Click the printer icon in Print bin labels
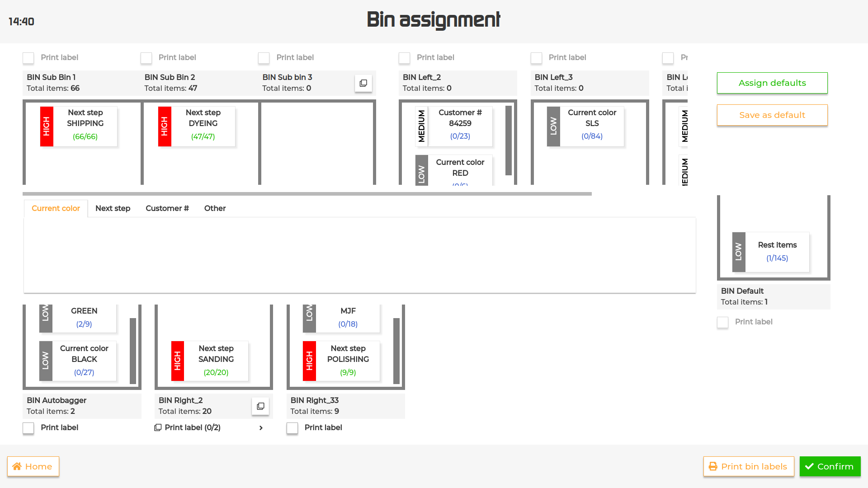This screenshot has height=488, width=868. click(x=713, y=466)
